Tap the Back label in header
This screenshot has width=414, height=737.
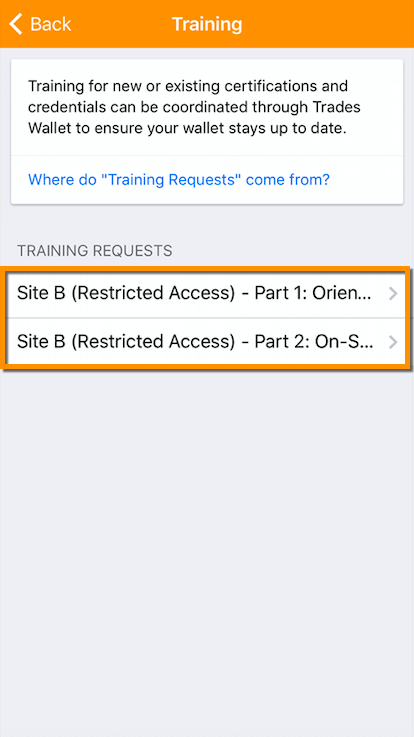pyautogui.click(x=51, y=24)
